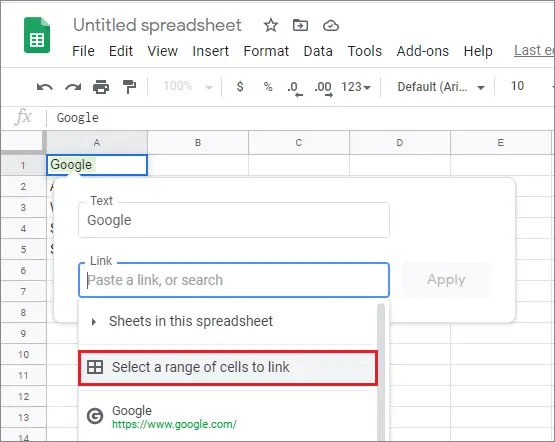
Task: Open the Default (Arial) font dropdown
Action: [441, 87]
